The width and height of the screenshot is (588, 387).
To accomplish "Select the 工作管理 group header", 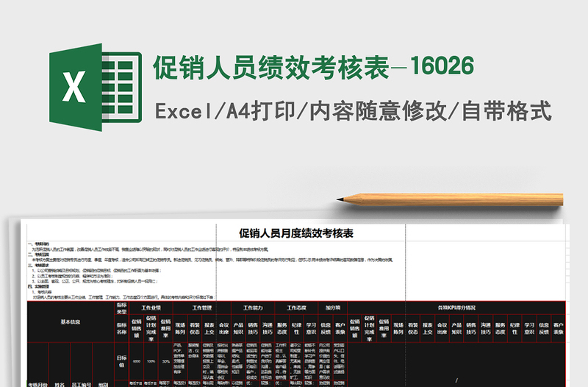I will [x=202, y=308].
